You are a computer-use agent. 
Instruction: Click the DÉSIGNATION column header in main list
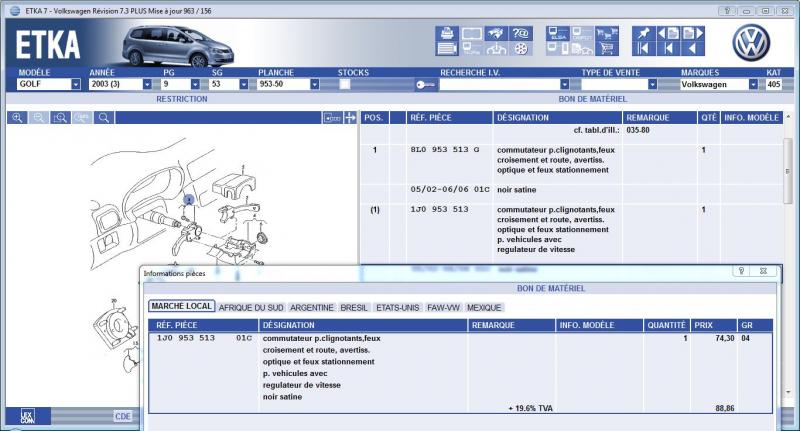click(558, 118)
